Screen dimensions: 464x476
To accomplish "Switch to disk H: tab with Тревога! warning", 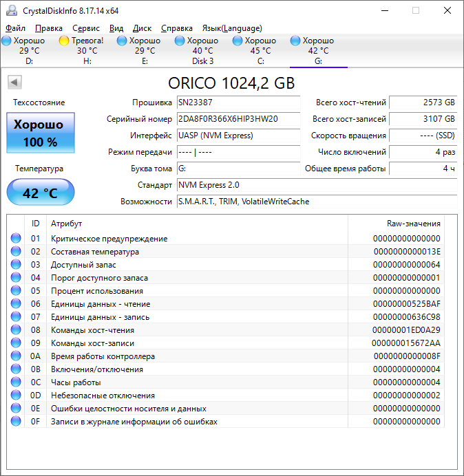I will coord(87,51).
